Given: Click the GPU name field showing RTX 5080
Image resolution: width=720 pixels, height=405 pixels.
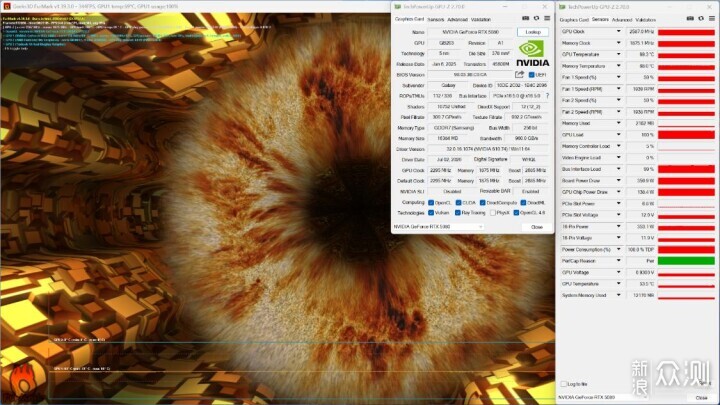Looking at the screenshot, I should click(x=470, y=32).
